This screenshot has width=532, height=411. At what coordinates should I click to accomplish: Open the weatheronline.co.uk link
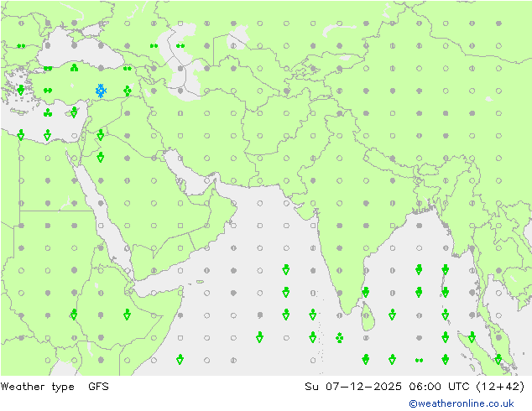(x=462, y=403)
